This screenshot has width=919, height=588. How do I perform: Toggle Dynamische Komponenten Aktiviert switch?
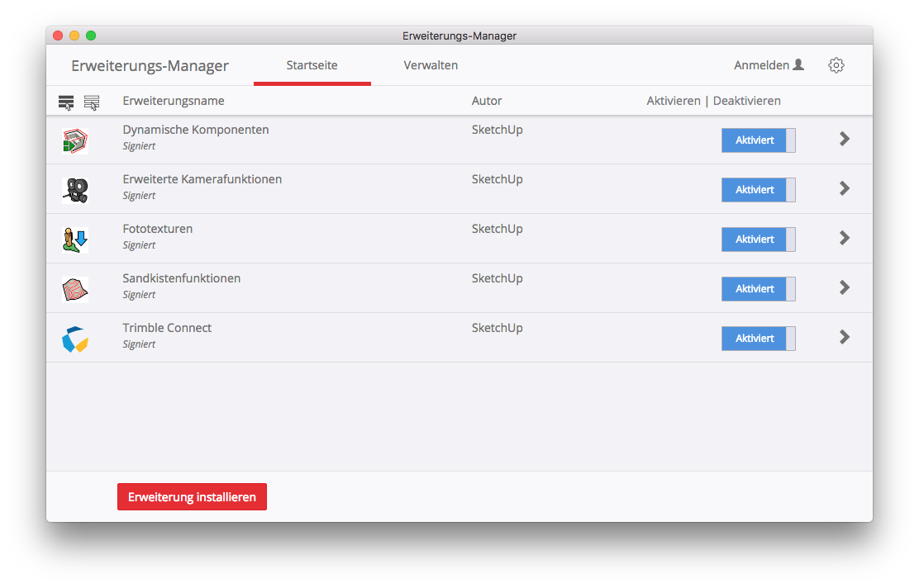758,140
